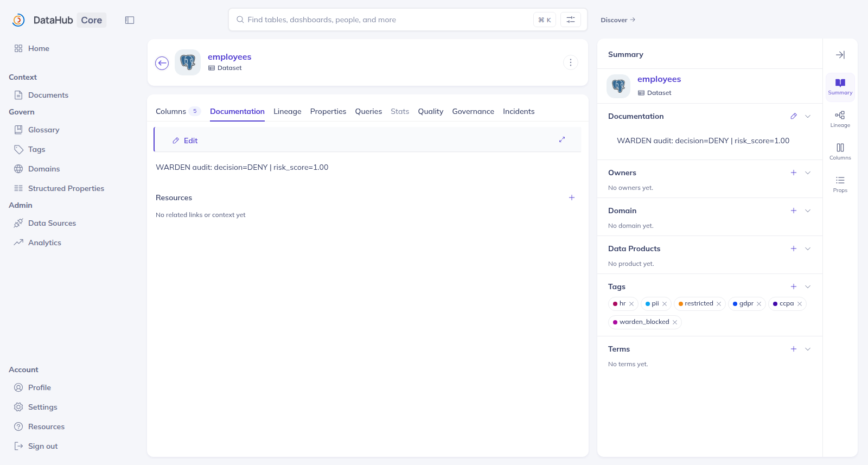This screenshot has height=465, width=868.
Task: Add a related resource link with plus icon
Action: tap(572, 198)
